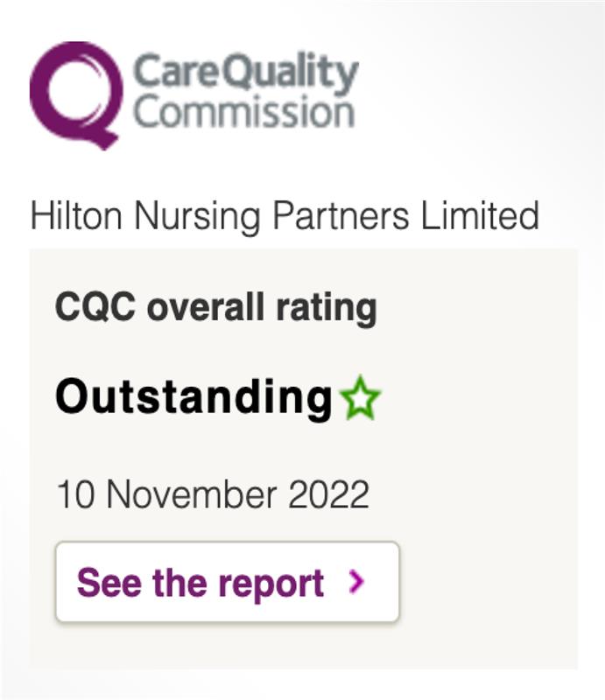Click the Commission word in the logo
The image size is (605, 700).
244,111
